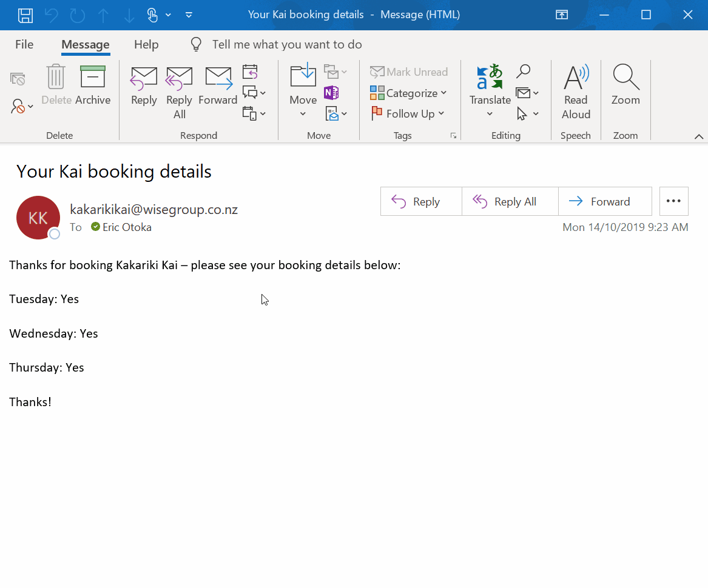Mark the message as Unread
Image resolution: width=708 pixels, height=588 pixels.
coord(409,72)
